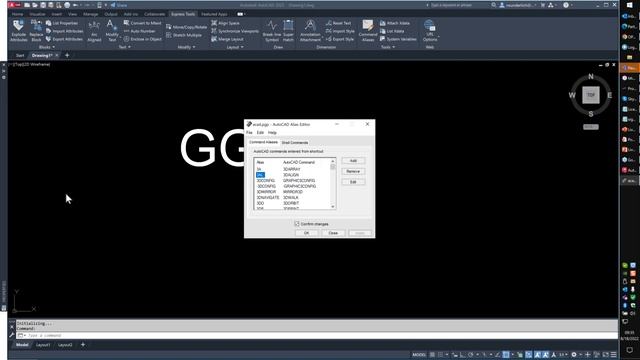Add a new drawing tab with plus
The height and width of the screenshot is (360, 640).
point(67,55)
